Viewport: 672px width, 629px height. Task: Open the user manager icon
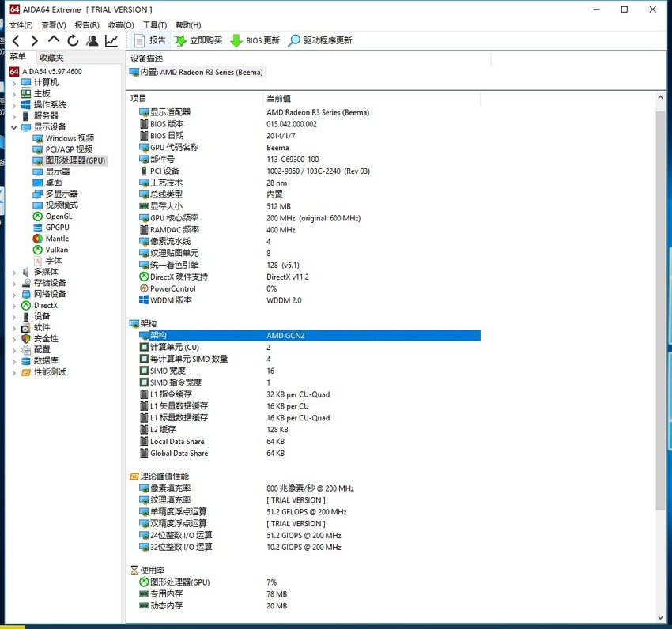point(92,41)
